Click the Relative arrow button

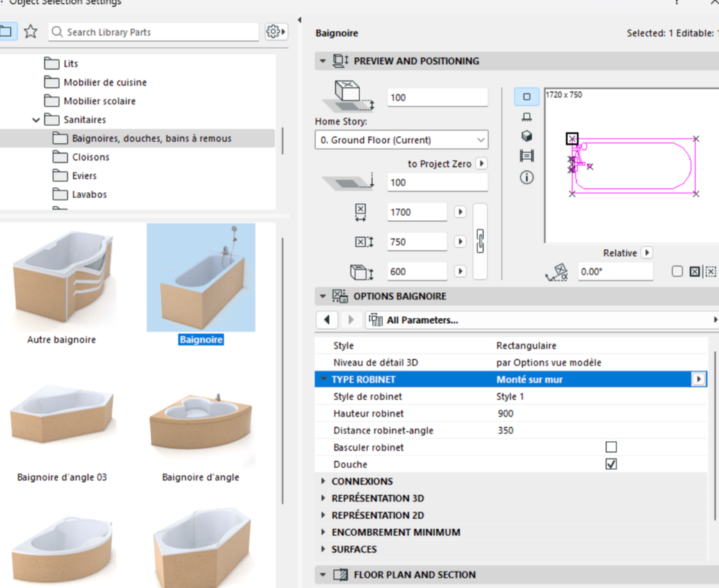click(646, 253)
